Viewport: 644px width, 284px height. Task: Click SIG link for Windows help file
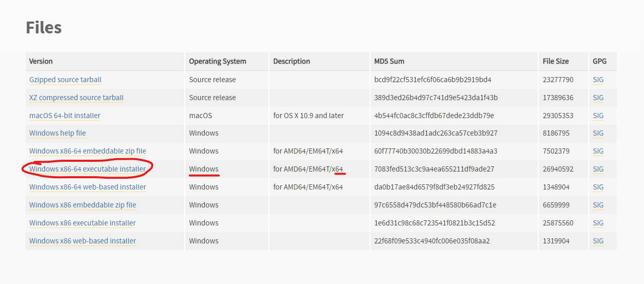[598, 133]
